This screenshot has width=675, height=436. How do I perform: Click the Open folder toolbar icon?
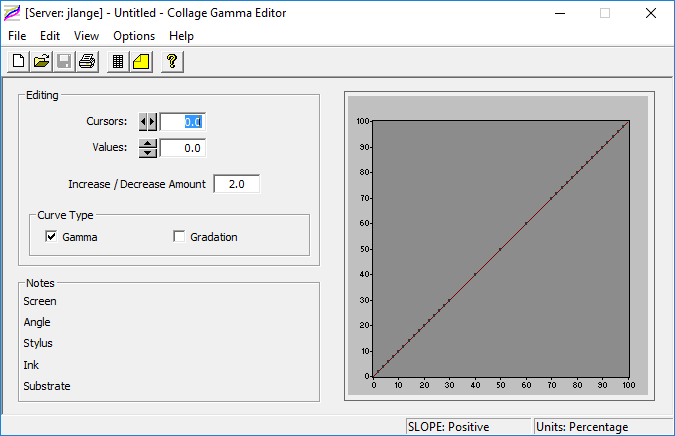click(41, 62)
